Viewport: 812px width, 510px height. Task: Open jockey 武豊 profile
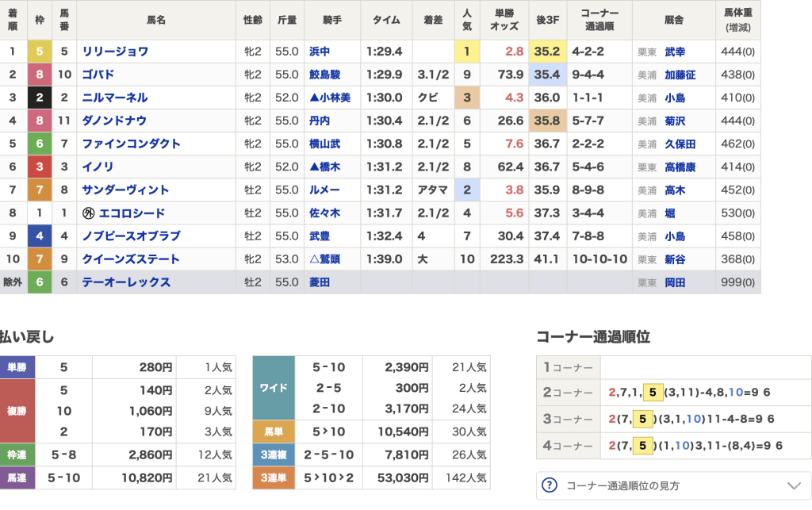coord(320,236)
